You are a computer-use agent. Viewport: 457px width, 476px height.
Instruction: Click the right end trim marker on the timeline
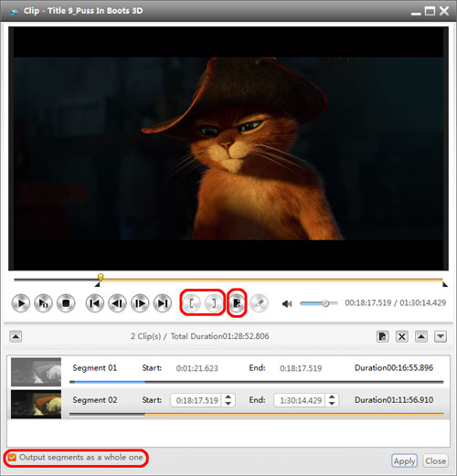tap(445, 284)
